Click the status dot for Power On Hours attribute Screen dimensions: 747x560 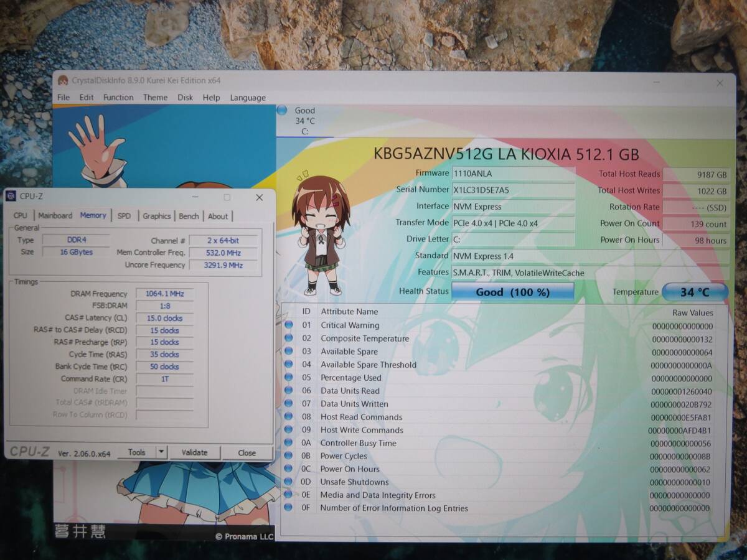289,469
